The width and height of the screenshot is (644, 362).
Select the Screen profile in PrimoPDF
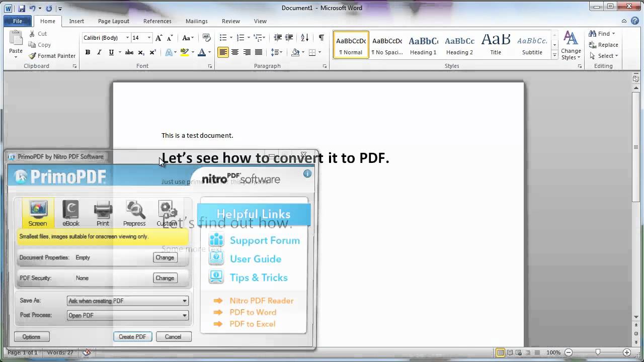click(x=38, y=213)
